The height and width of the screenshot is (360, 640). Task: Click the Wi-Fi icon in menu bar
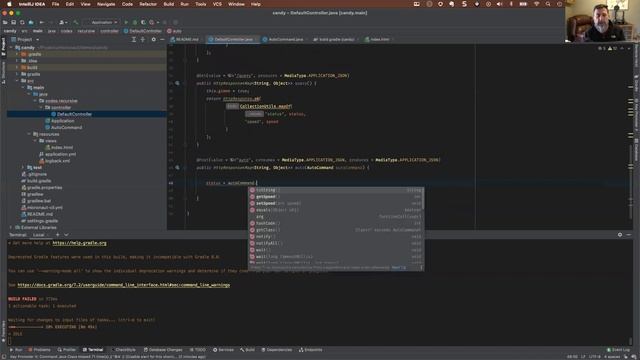point(536,4)
